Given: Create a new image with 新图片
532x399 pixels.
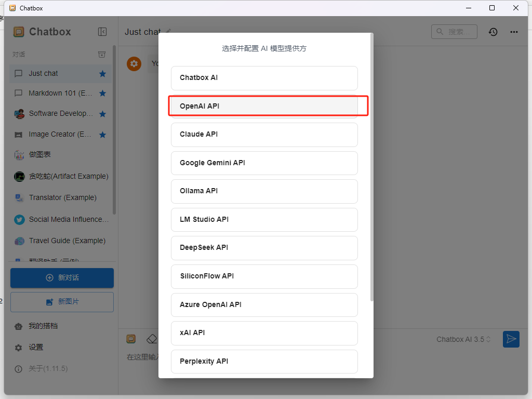Looking at the screenshot, I should click(x=62, y=302).
